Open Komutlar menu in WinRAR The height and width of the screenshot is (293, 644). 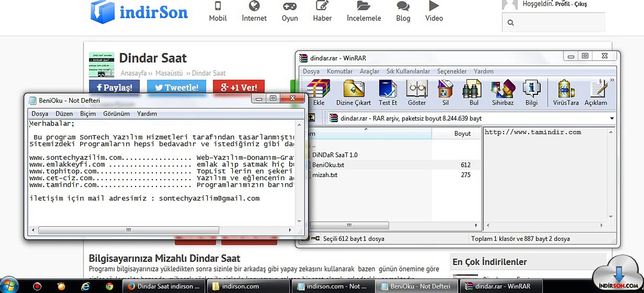click(340, 71)
